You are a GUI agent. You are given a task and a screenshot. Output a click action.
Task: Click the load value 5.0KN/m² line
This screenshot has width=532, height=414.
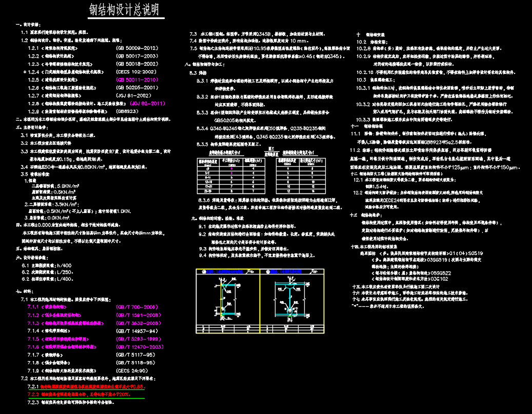coord(55,186)
